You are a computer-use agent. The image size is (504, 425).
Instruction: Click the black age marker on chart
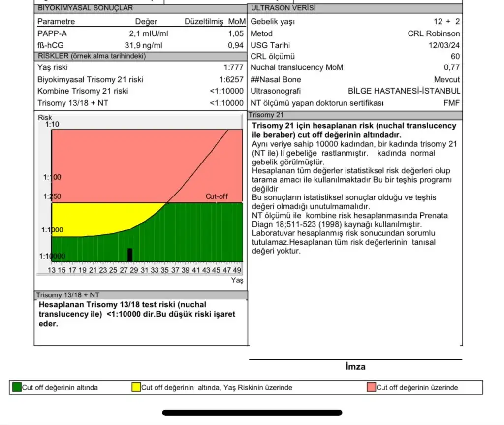click(130, 254)
